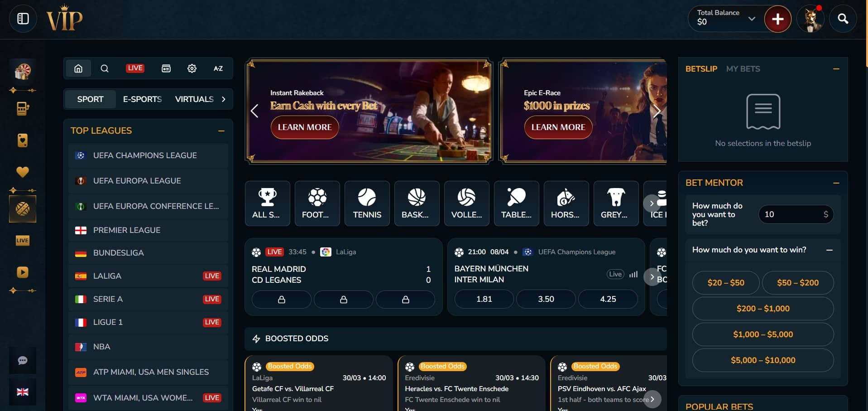Select the $200 – $1,000 win range
Viewport: 868px width, 411px height.
[763, 309]
